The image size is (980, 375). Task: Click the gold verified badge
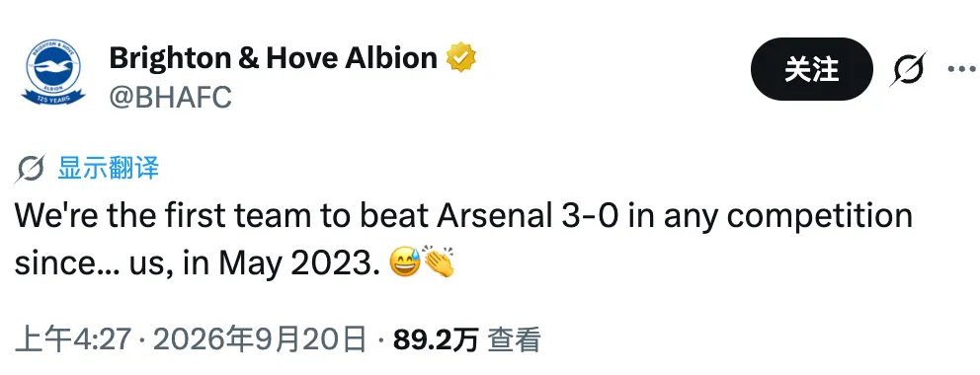click(460, 57)
